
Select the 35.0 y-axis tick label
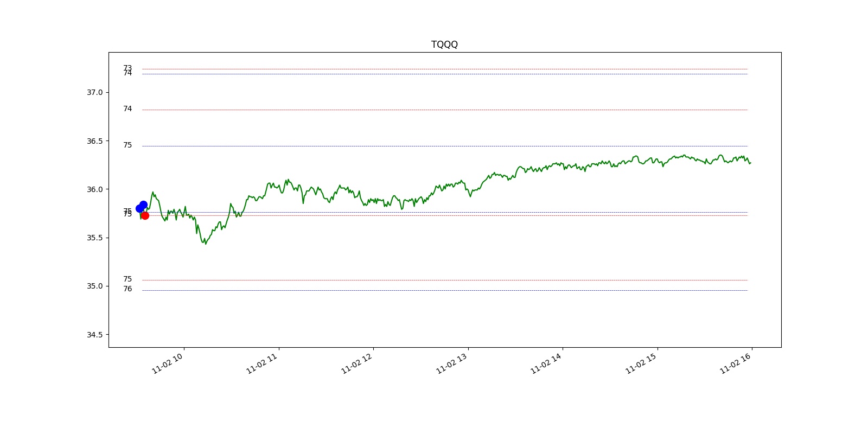[94, 286]
